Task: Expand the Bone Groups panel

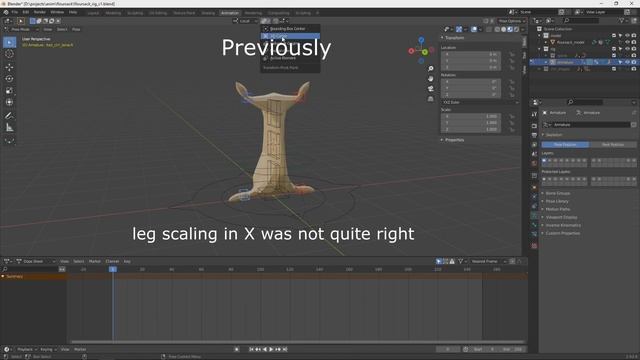Action: tap(558, 193)
